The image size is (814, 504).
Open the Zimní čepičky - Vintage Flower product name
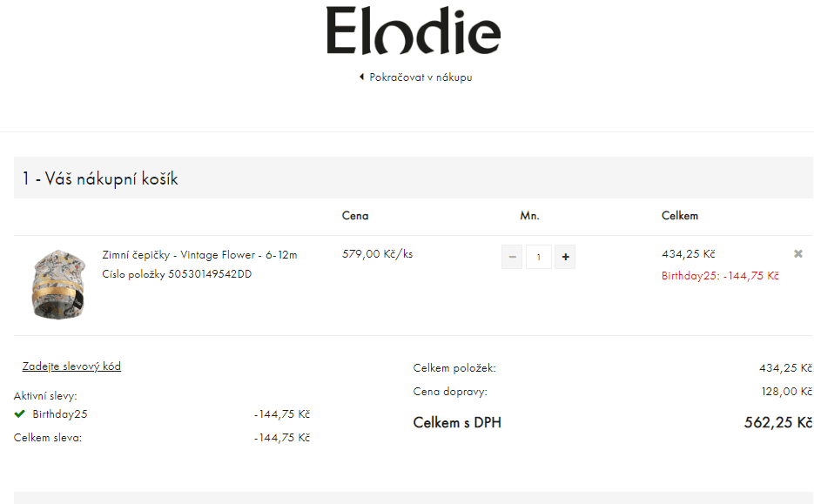(199, 255)
